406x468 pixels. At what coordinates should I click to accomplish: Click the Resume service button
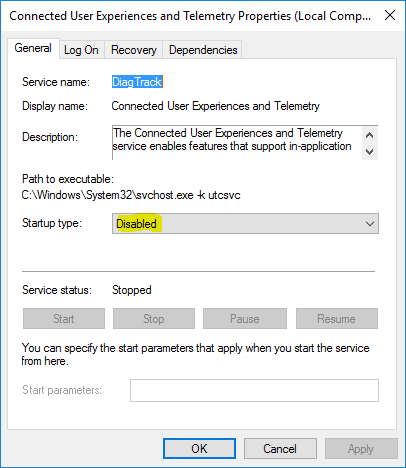tap(337, 319)
